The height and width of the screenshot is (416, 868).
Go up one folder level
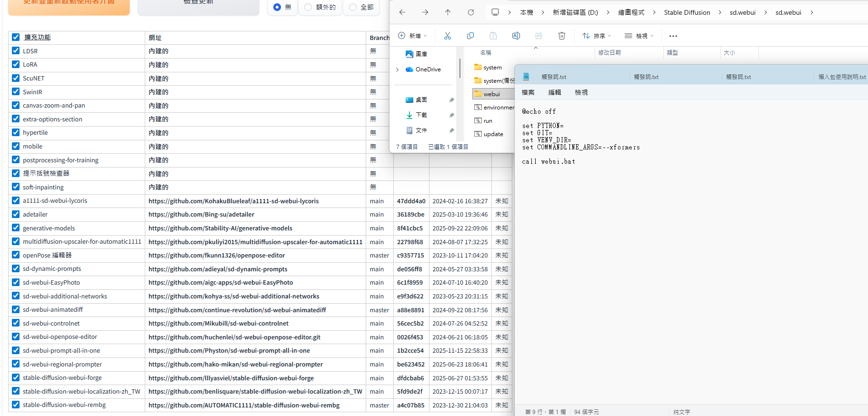pos(448,12)
